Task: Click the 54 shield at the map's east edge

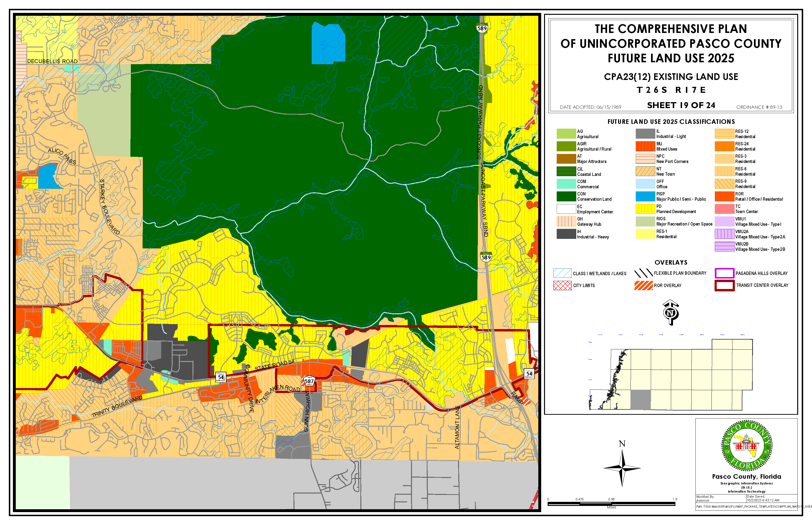Action: pyautogui.click(x=529, y=374)
